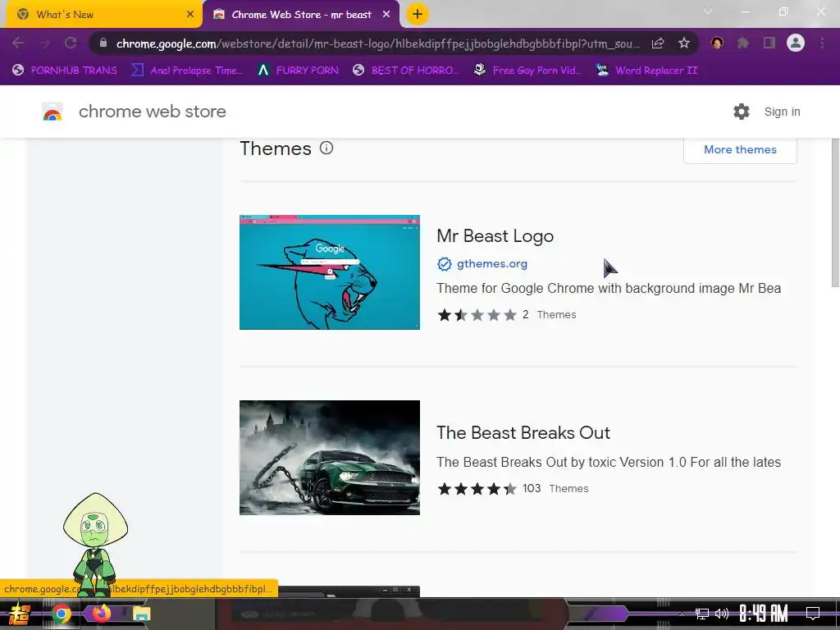Screen dimensions: 840x630
Task: Click 'Theme for Google Chrome with background image' description
Action: coord(609,288)
